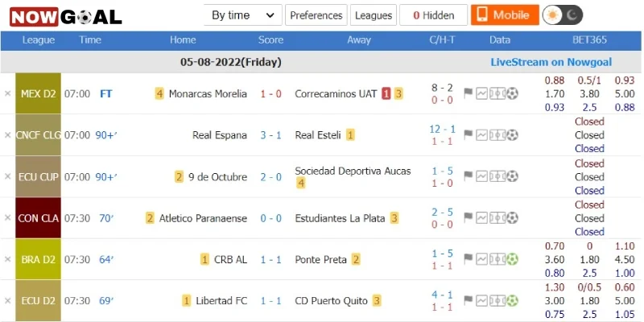Click the green soccer ball icon for CRB AL match
This screenshot has height=322, width=644.
tap(512, 259)
